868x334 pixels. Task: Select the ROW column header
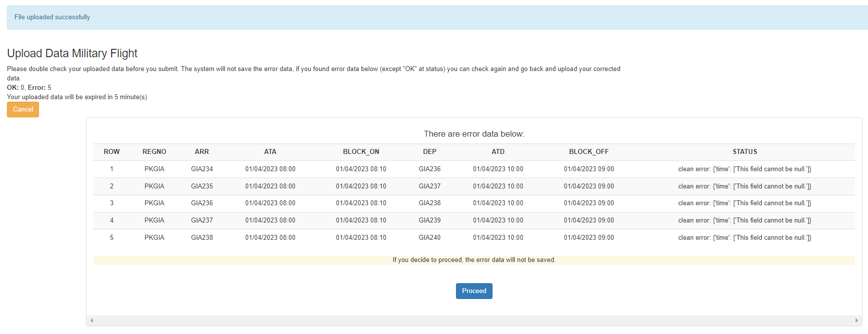coord(112,152)
